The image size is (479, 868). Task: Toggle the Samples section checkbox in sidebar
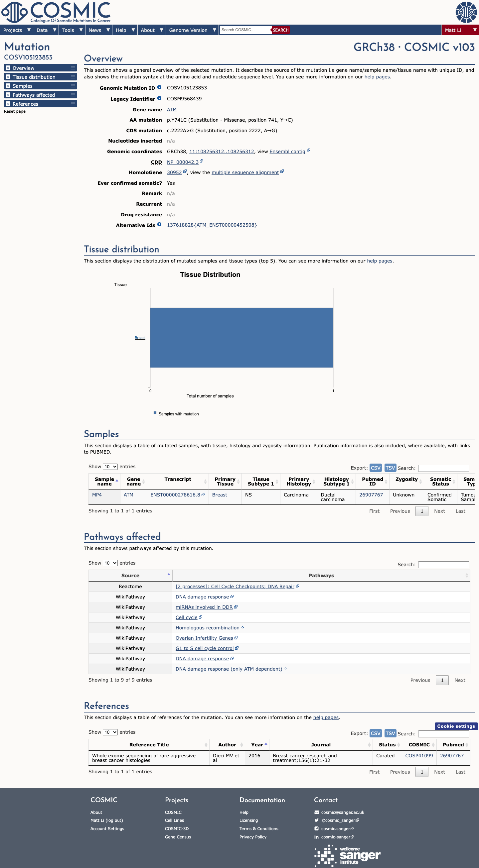8,86
